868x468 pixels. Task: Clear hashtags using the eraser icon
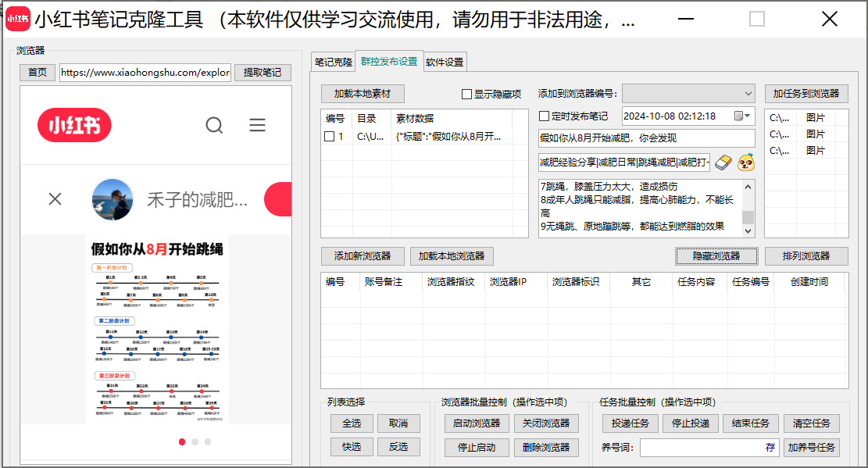pos(723,163)
